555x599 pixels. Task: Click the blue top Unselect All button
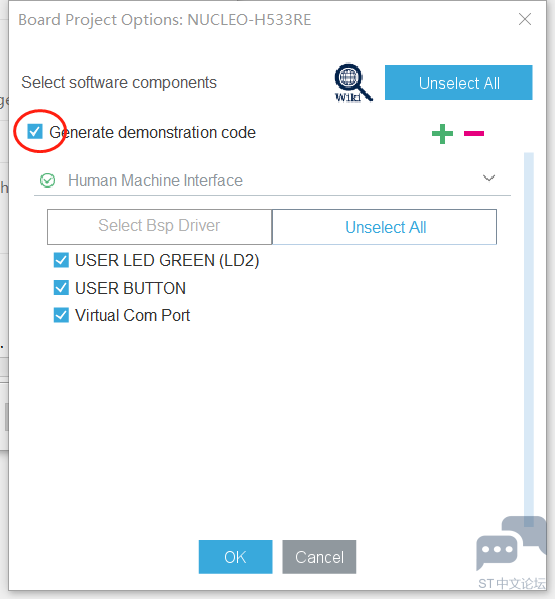point(458,83)
